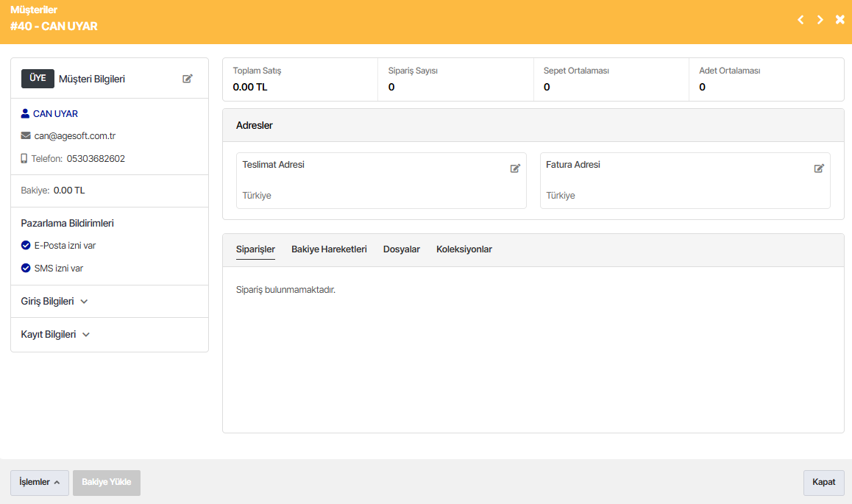Expand Kayıt Bilgileri section
Screen dimensions: 852x504
coord(55,335)
